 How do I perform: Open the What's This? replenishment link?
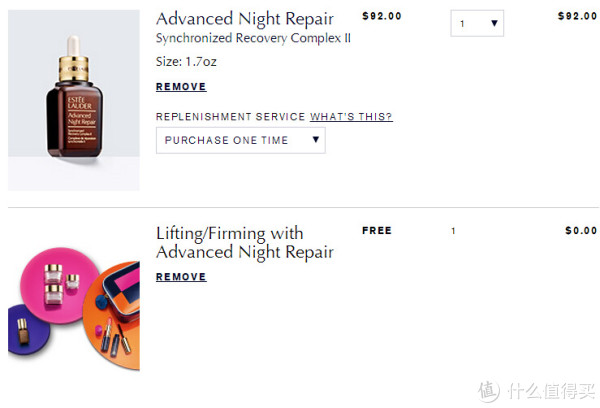[x=351, y=116]
